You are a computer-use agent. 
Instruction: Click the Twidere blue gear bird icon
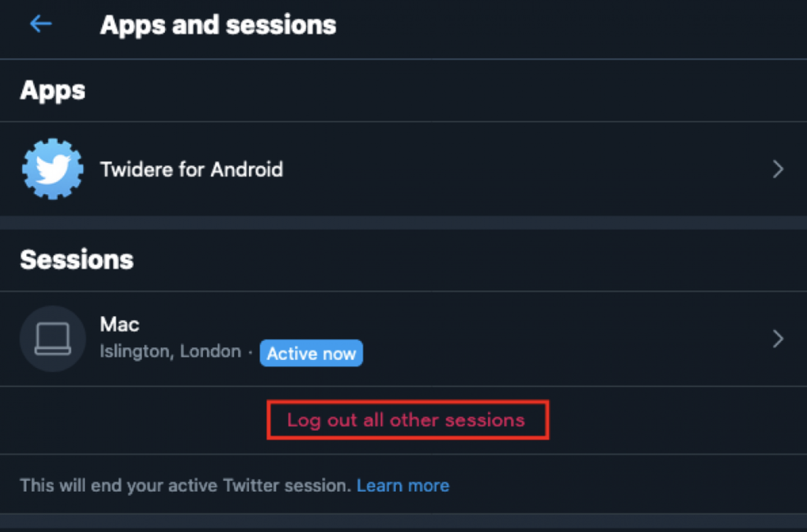[x=52, y=169]
